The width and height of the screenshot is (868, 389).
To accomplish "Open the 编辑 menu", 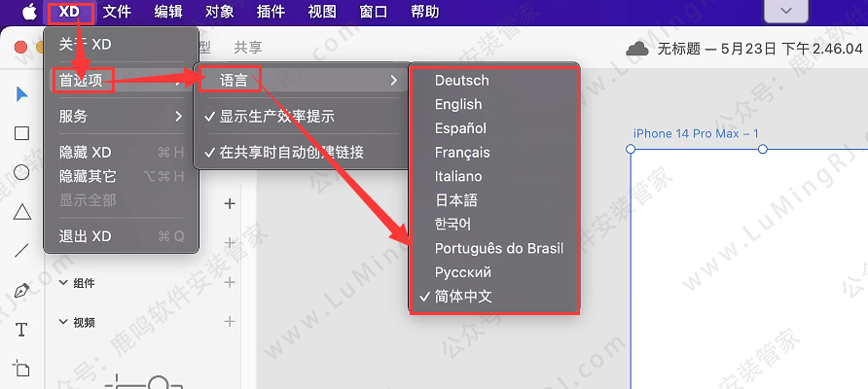I will 168,12.
